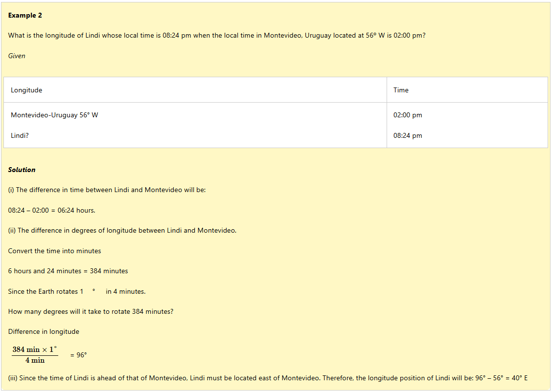Click the question text about Lindi's longitude
The image size is (552, 392).
tap(216, 36)
